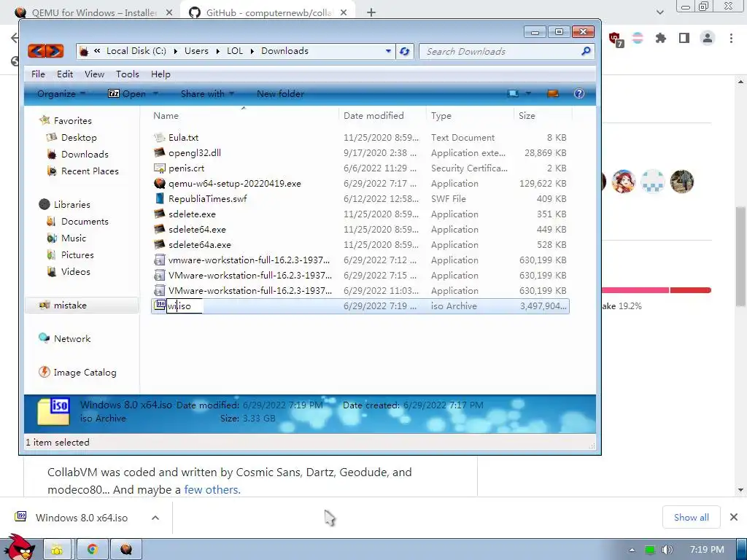Screen dimensions: 747x560
Task: Go forward using the Explorer forward arrow
Action: point(55,51)
